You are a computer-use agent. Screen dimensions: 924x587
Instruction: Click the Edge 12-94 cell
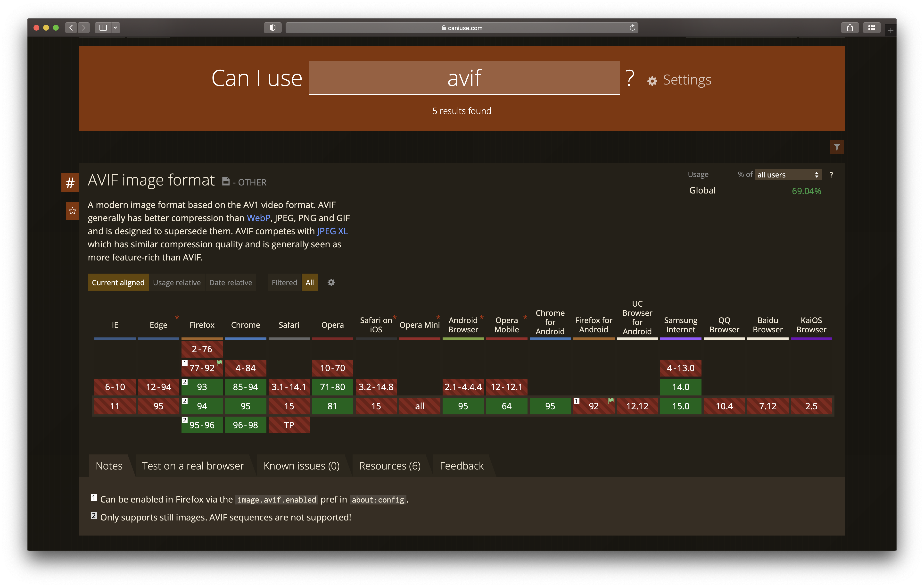[x=158, y=387]
